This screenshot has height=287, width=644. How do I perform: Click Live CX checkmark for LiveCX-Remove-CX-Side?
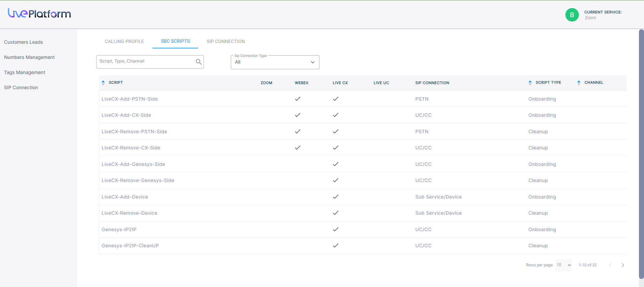[336, 148]
